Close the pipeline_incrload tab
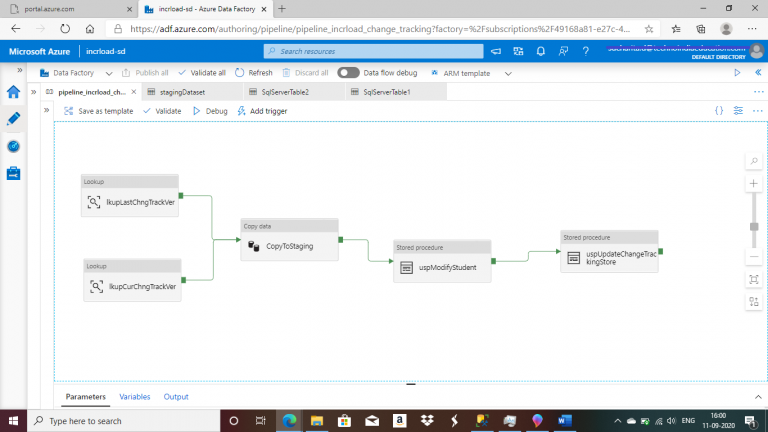 pos(134,92)
